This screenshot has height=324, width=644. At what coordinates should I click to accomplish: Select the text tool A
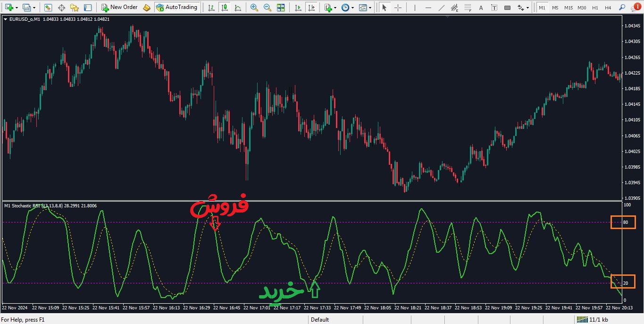pyautogui.click(x=481, y=8)
